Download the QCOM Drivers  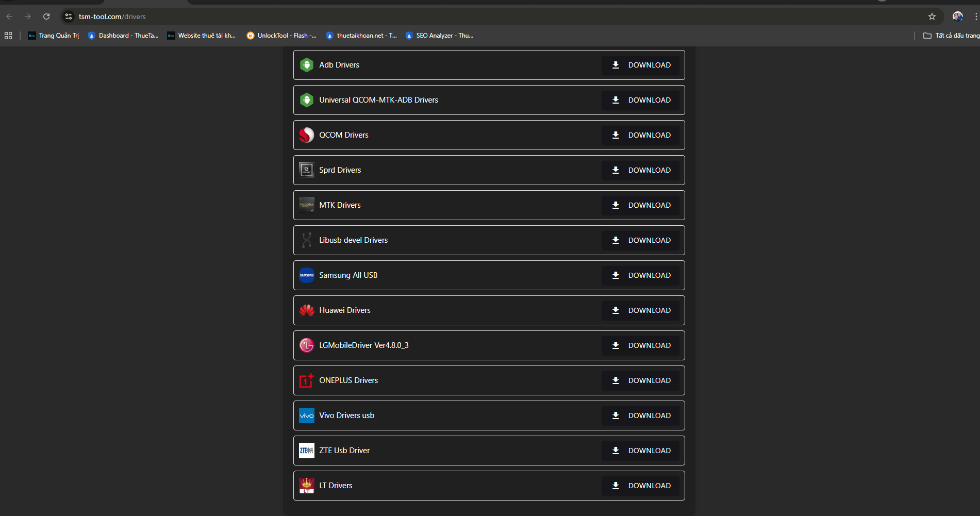(x=641, y=135)
